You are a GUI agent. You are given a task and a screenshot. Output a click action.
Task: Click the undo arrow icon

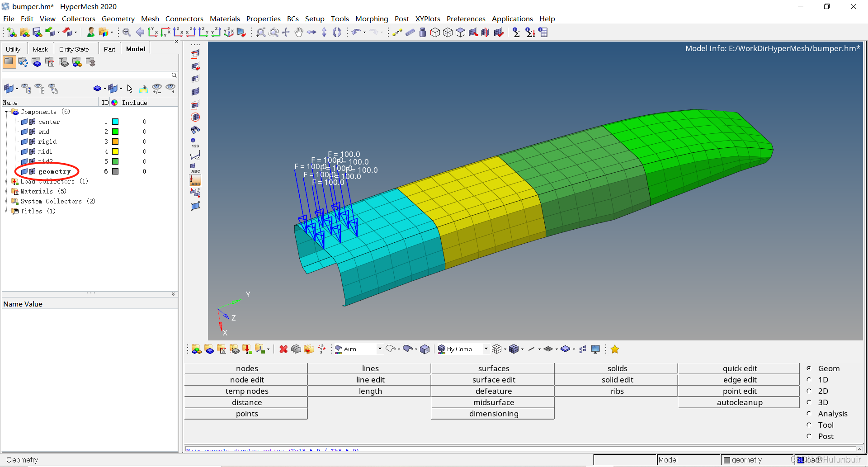pyautogui.click(x=356, y=33)
